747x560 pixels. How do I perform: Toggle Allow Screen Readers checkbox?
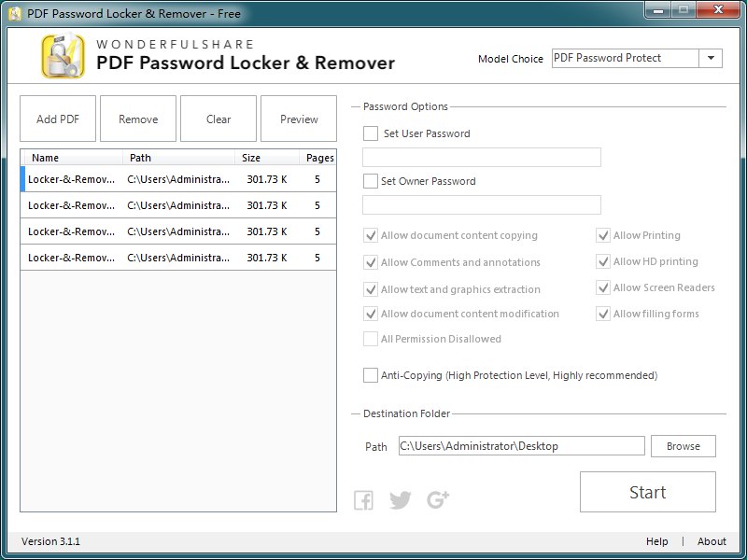603,287
